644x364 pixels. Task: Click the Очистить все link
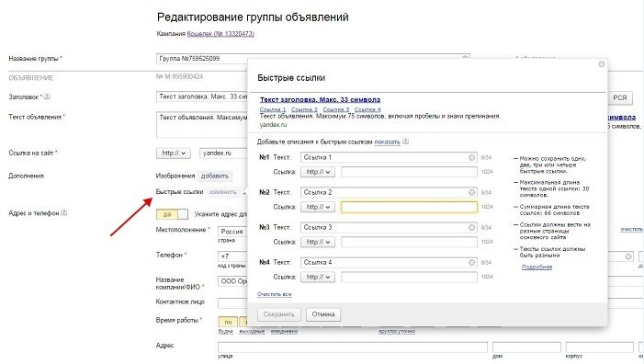tap(274, 294)
